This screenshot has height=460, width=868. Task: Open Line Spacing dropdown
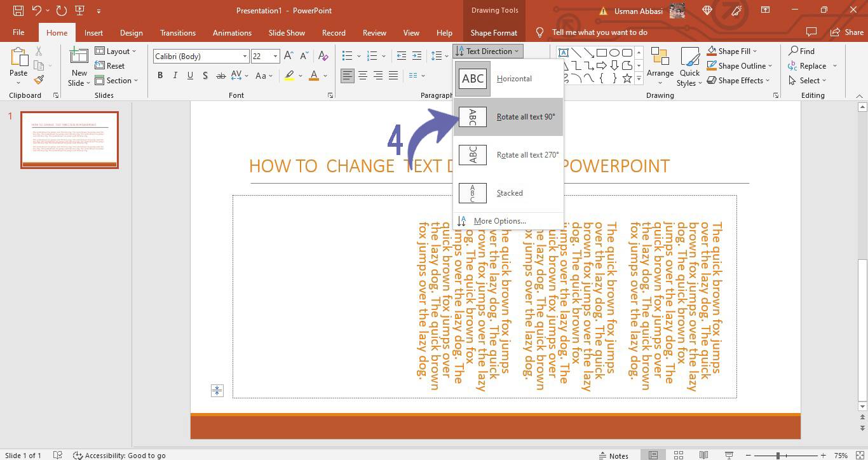(x=440, y=56)
